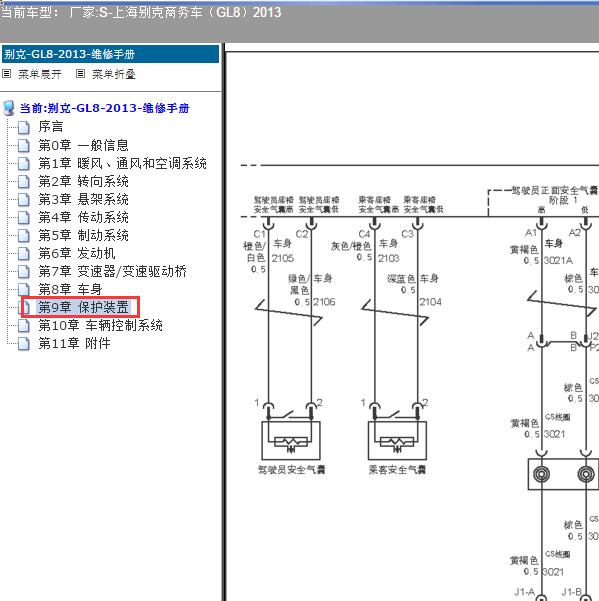
Task: Select 第2章 转向系统 in tree
Action: click(84, 181)
